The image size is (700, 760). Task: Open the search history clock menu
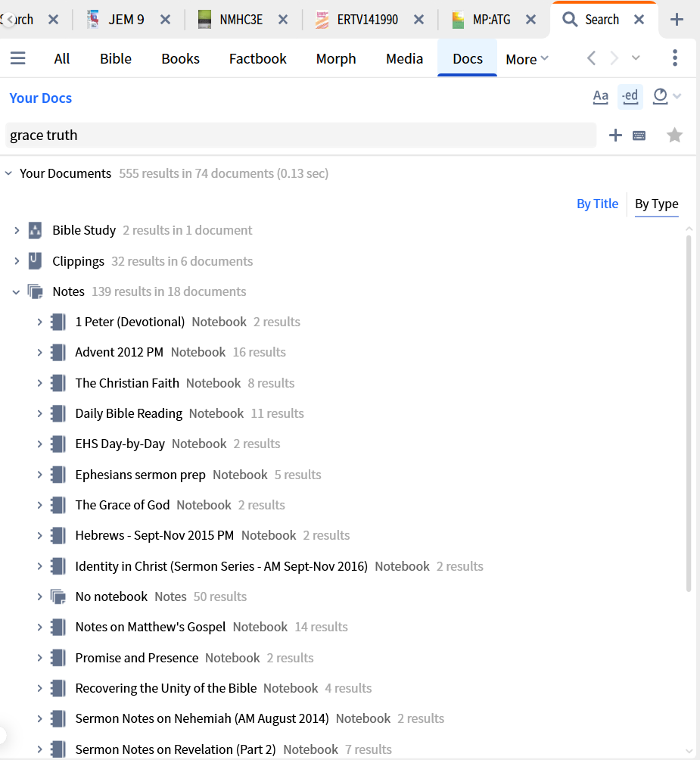click(667, 96)
